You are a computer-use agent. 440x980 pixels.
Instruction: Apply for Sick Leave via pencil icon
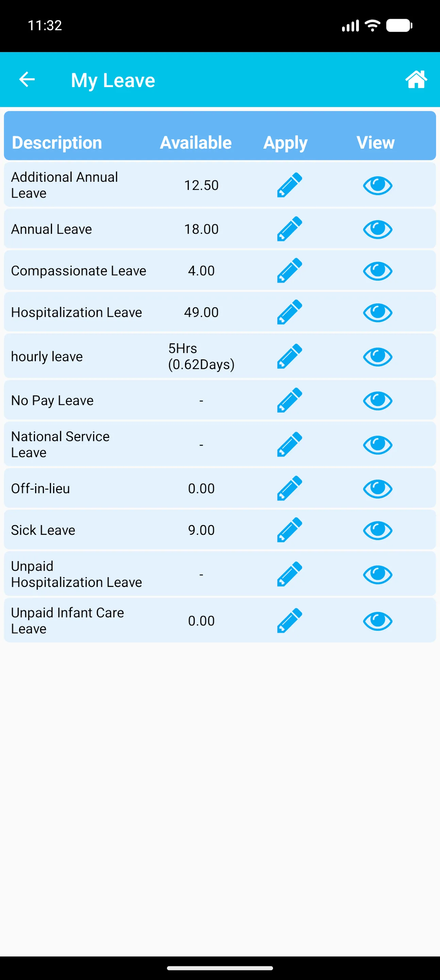289,530
